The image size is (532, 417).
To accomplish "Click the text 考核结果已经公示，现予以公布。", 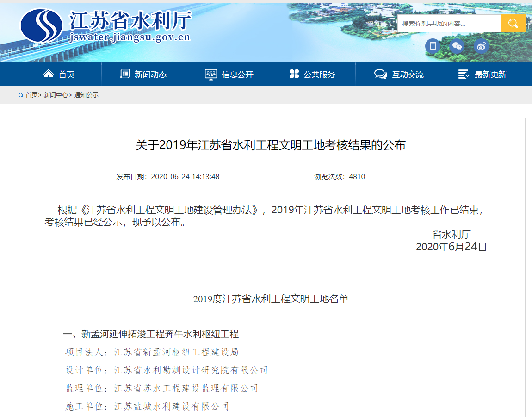I will click(x=116, y=222).
